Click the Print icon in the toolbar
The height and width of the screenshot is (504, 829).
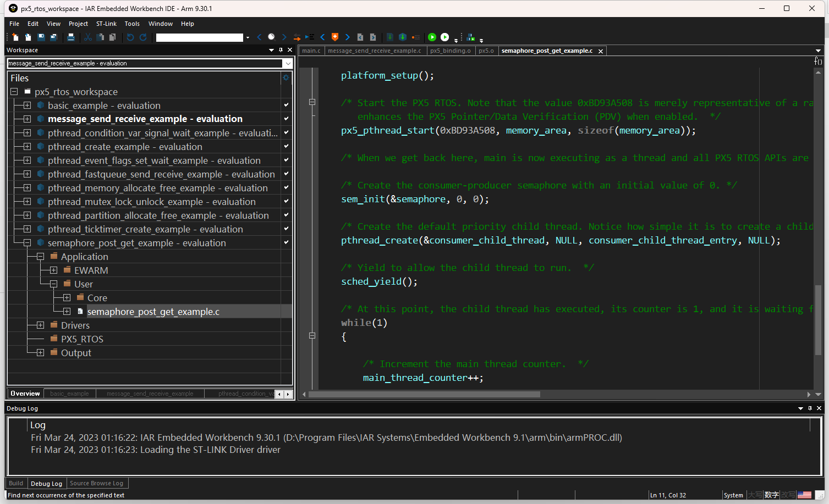[x=71, y=37]
